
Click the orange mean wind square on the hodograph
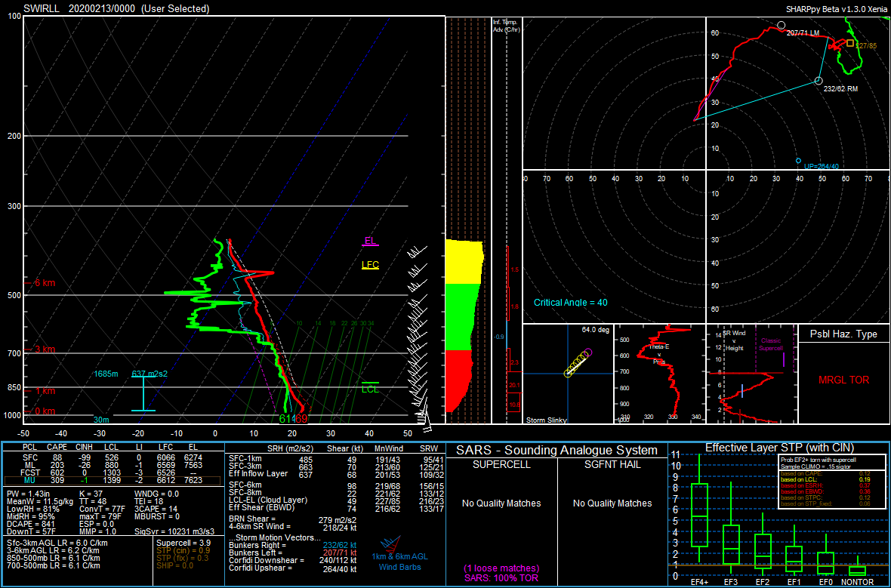[850, 43]
